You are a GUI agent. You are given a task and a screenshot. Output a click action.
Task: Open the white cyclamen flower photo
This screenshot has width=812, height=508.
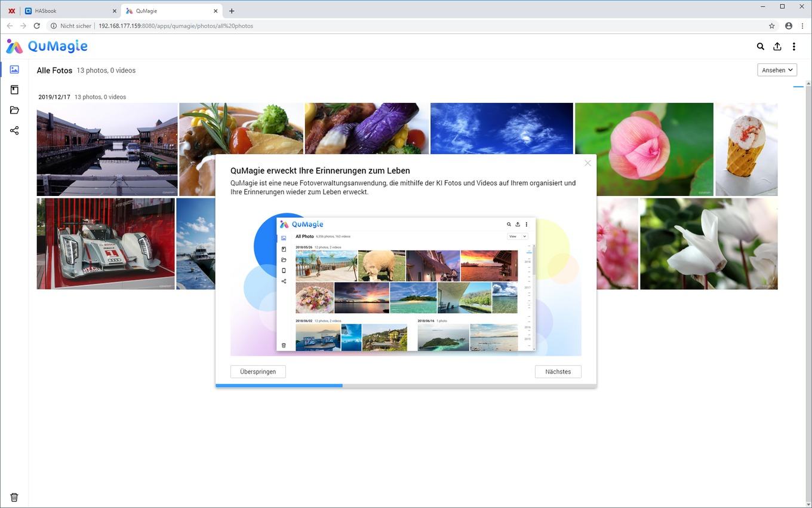pos(709,244)
